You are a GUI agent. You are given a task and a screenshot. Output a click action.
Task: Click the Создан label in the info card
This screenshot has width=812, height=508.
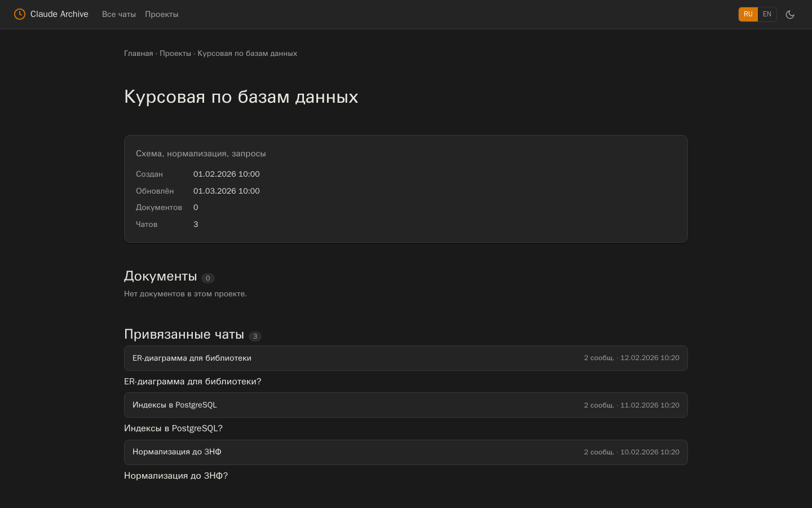(149, 174)
